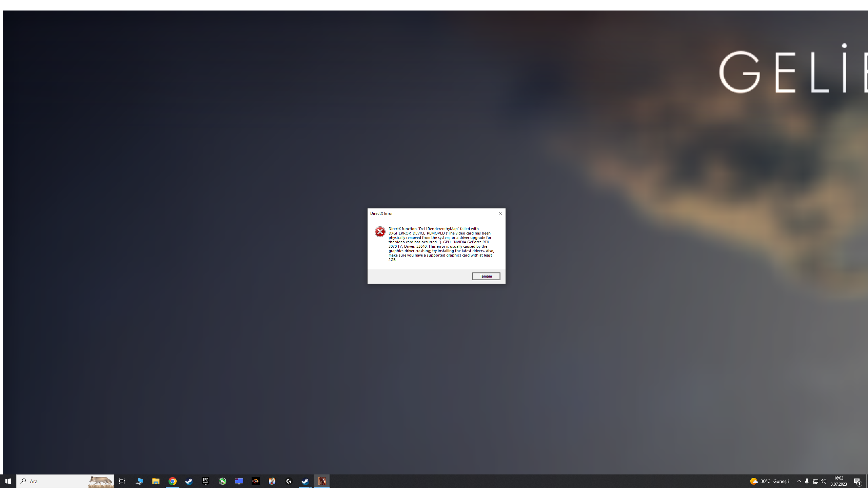Switch to the running Steam window
The width and height of the screenshot is (868, 488).
click(x=305, y=481)
